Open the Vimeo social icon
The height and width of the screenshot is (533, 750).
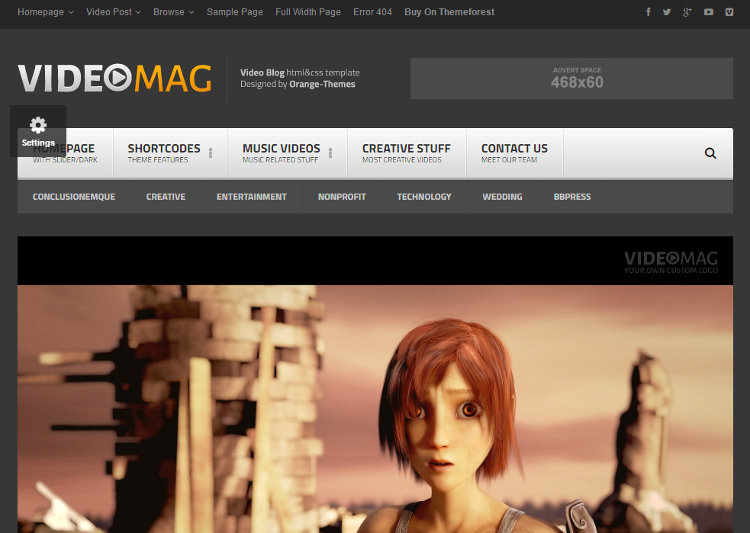[729, 12]
